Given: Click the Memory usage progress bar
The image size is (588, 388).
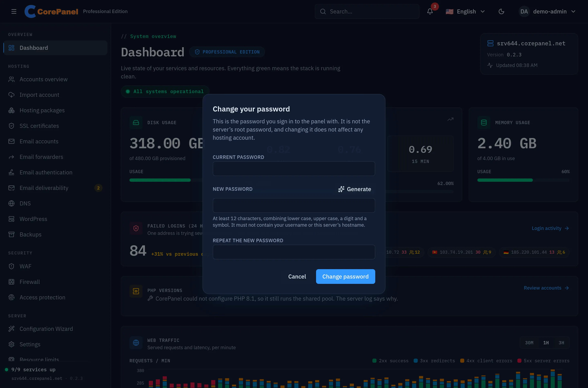Looking at the screenshot, I should (523, 180).
